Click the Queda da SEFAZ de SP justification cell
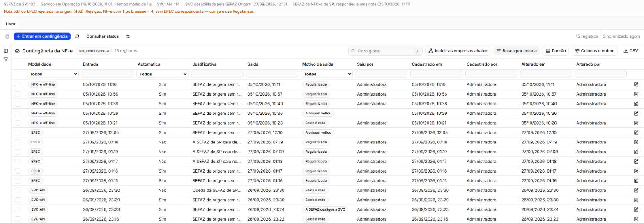Screen dimensions: 644x223 pos(217,190)
